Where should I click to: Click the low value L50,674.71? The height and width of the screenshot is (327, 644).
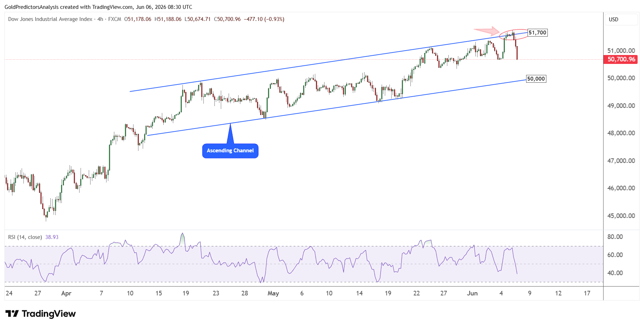[x=198, y=19]
